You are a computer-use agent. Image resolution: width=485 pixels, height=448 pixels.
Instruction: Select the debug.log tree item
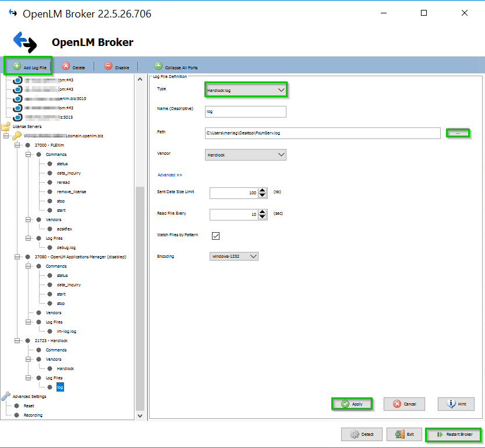coord(67,247)
